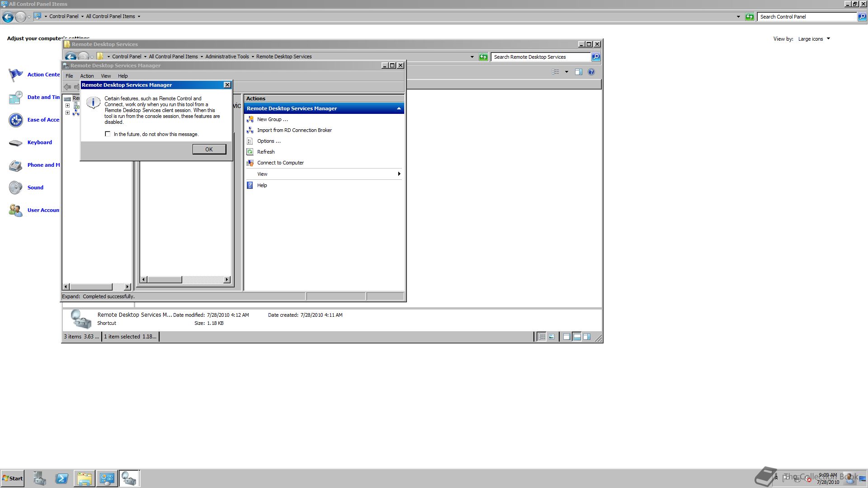Click the Import from RD Connection Broker icon

(250, 130)
